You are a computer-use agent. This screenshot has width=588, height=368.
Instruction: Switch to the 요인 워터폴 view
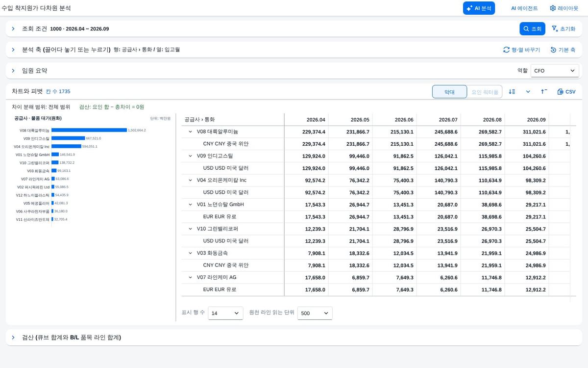[x=485, y=92]
